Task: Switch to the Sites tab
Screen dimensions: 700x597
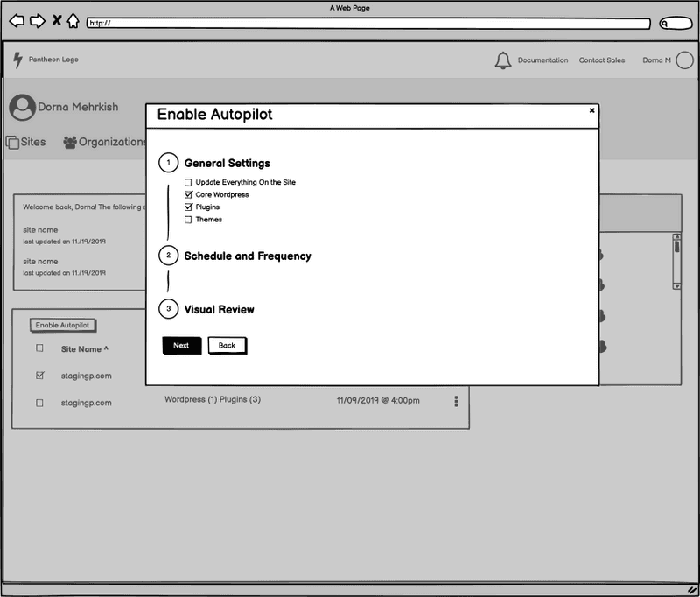Action: click(26, 142)
